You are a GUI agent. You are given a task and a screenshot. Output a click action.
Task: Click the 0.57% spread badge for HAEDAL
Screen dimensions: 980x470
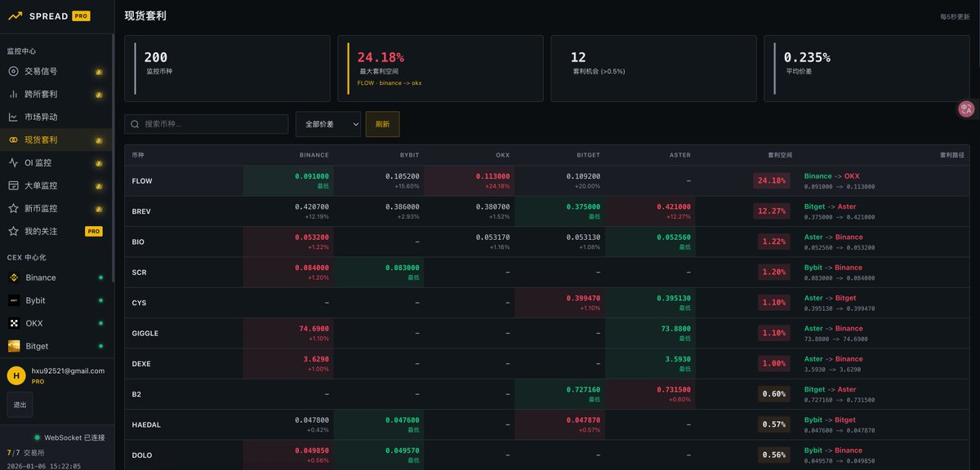(x=773, y=424)
